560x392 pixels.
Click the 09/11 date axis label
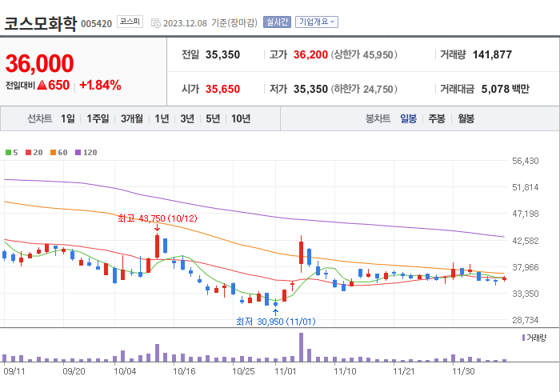point(14,371)
